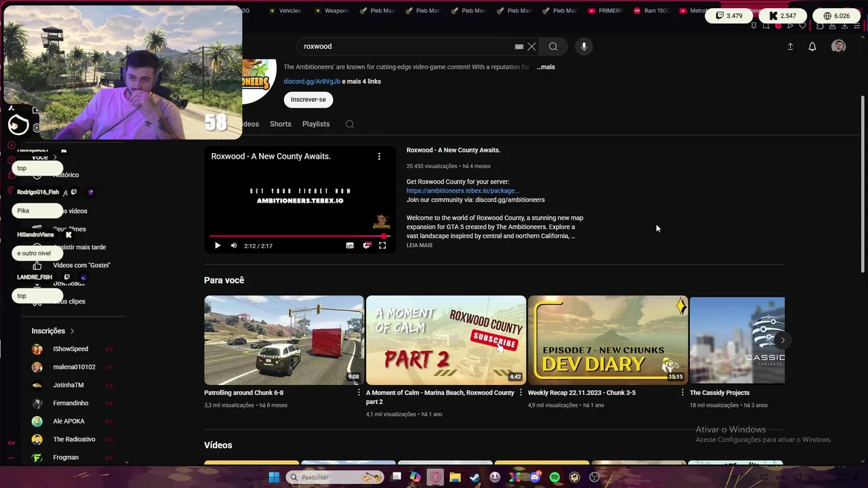Open the Windows Start menu

[274, 477]
